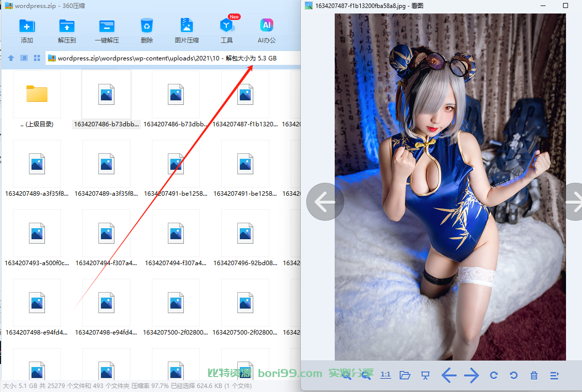Click the next-image arrow in viewer bottom toolbar
The image size is (582, 392).
(472, 376)
